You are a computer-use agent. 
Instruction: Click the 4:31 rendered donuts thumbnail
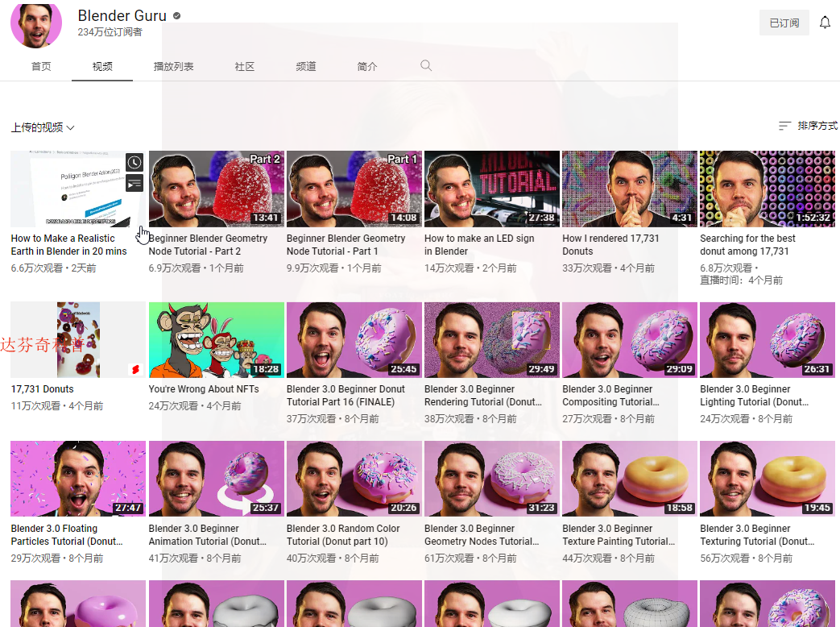630,189
